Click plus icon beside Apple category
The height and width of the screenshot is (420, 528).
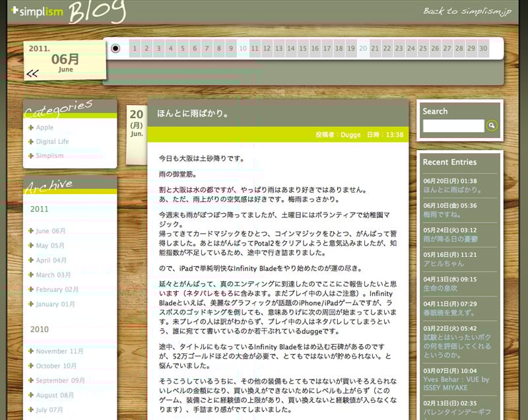coord(31,127)
